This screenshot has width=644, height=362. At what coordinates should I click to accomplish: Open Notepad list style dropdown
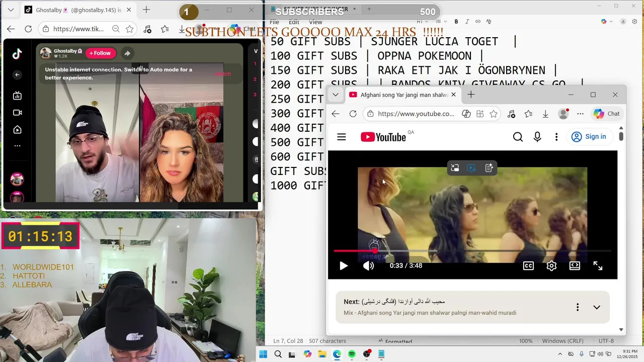pyautogui.click(x=441, y=22)
